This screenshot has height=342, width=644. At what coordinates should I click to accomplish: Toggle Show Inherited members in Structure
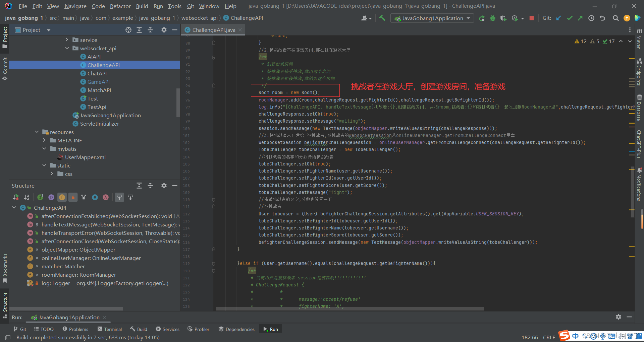point(40,197)
